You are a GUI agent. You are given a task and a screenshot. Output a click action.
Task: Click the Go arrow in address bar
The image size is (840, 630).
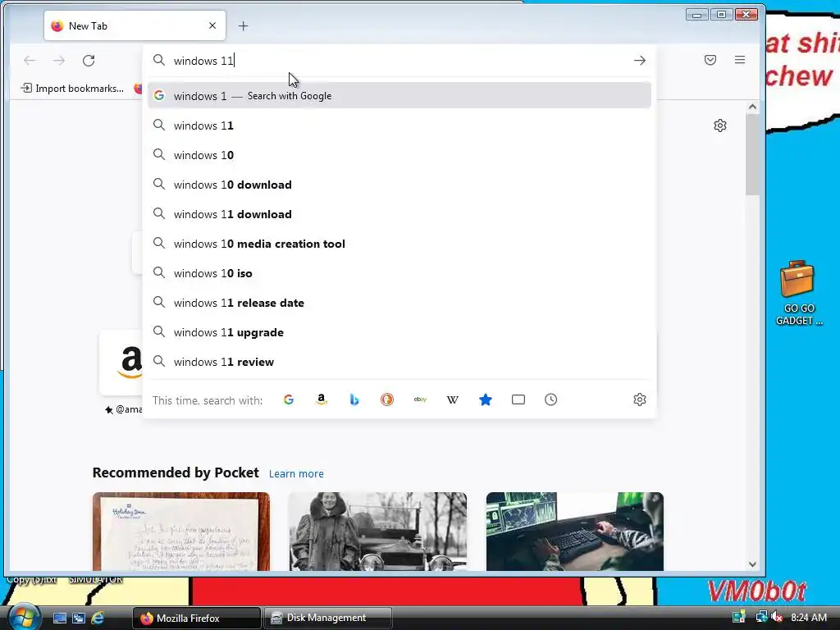pos(640,61)
